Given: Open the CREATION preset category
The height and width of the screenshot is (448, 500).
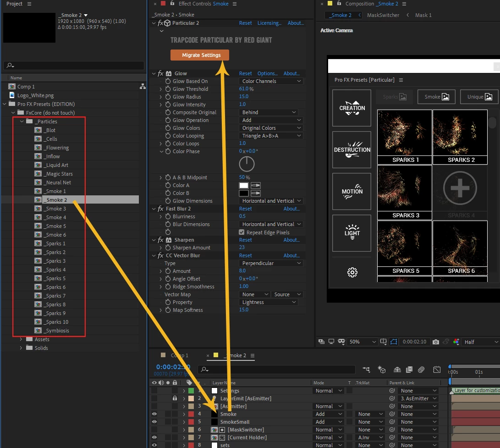Looking at the screenshot, I should click(x=352, y=108).
